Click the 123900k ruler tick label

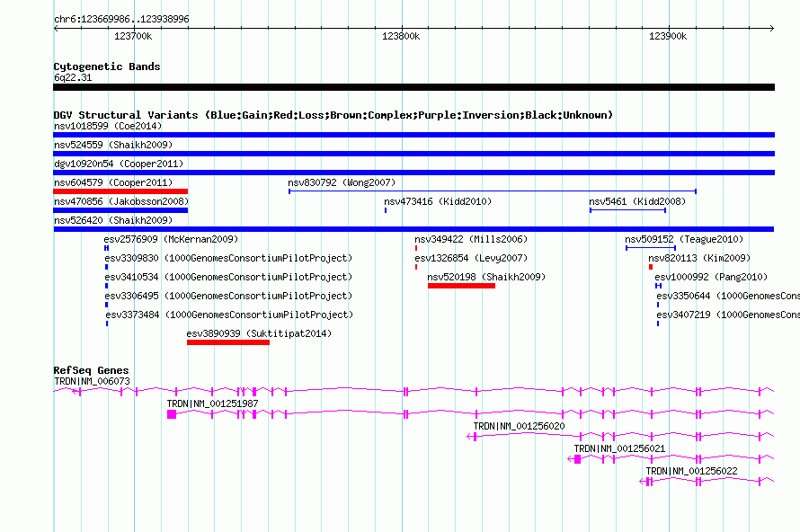point(668,36)
